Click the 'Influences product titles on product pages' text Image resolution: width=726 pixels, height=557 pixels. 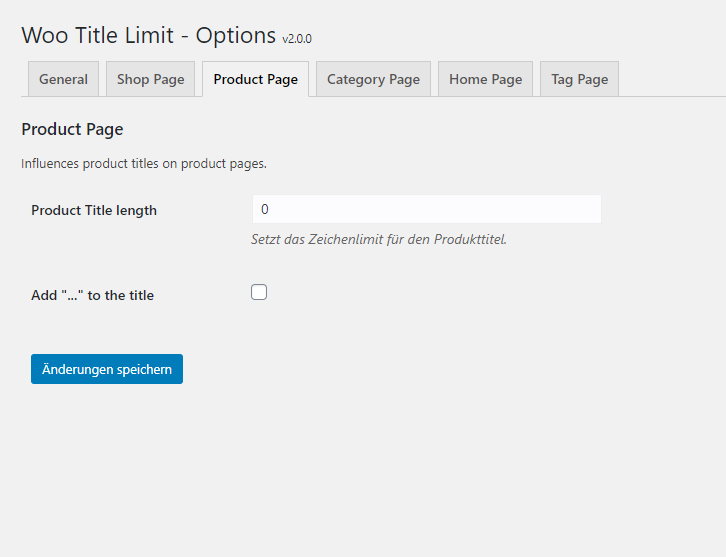pyautogui.click(x=144, y=163)
